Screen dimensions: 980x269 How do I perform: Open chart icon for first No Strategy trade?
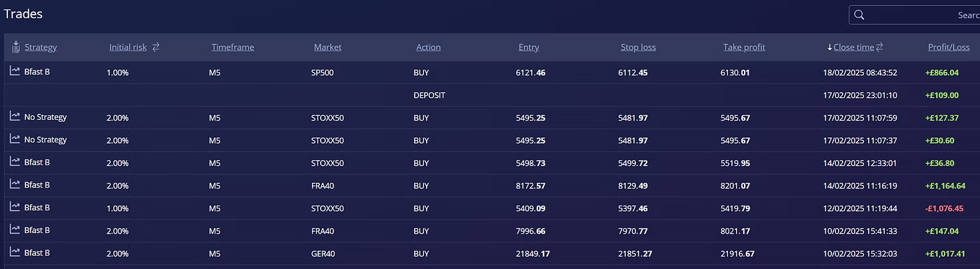(x=15, y=117)
